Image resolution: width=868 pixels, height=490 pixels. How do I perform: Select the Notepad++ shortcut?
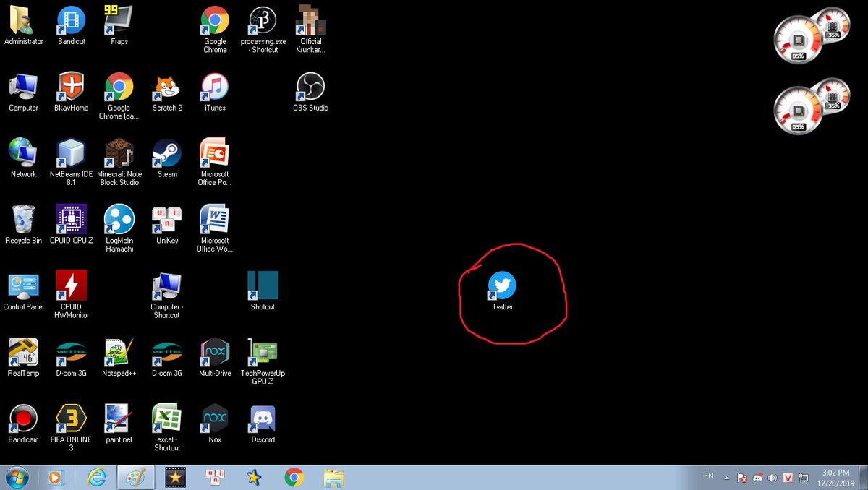tap(119, 358)
